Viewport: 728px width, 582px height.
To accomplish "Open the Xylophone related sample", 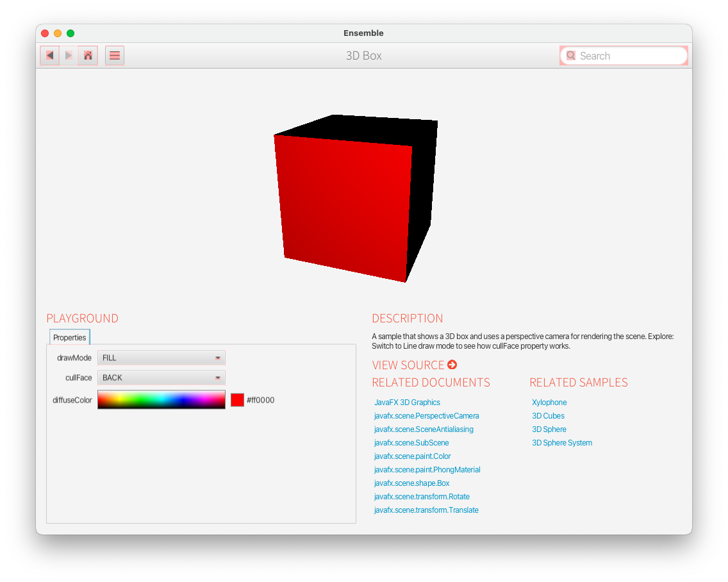I will pos(549,403).
